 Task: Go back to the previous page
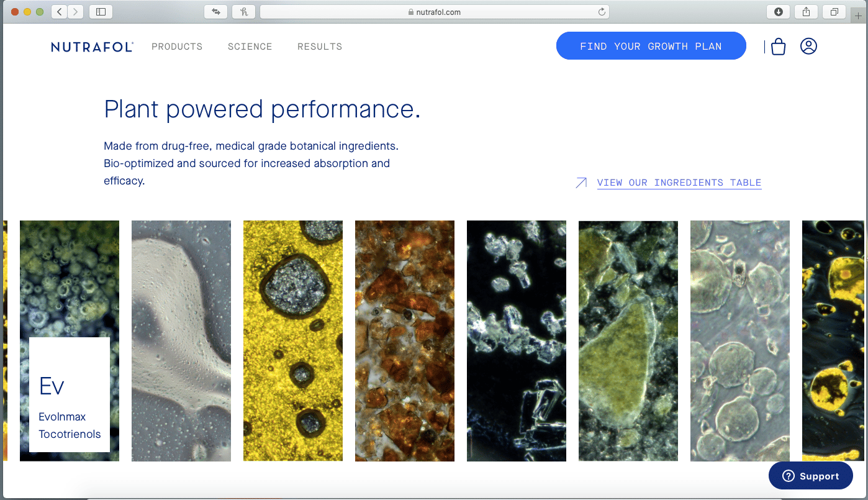click(60, 12)
